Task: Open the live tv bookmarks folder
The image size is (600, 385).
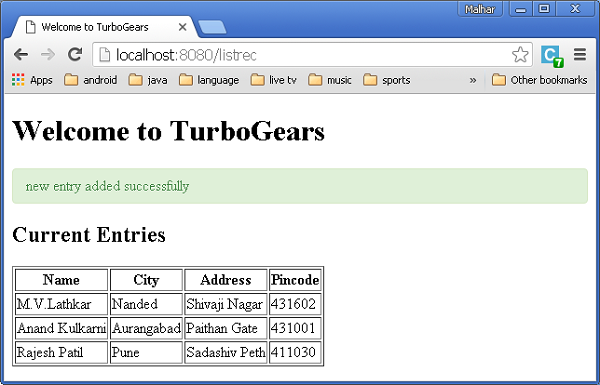Action: click(274, 80)
